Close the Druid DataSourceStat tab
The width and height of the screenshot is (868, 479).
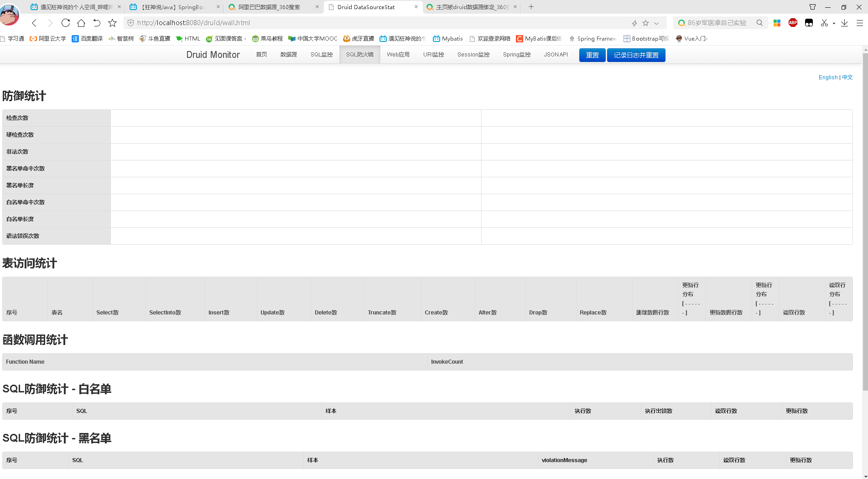pyautogui.click(x=416, y=7)
